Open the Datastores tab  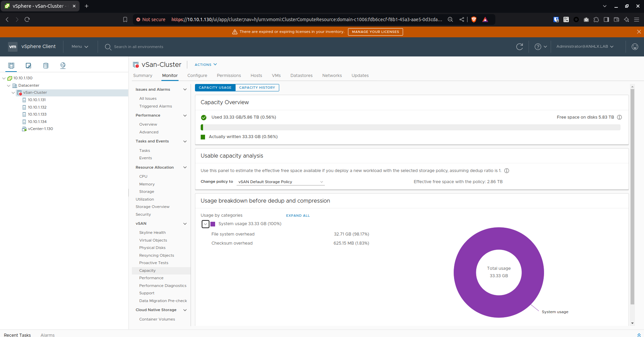click(301, 76)
